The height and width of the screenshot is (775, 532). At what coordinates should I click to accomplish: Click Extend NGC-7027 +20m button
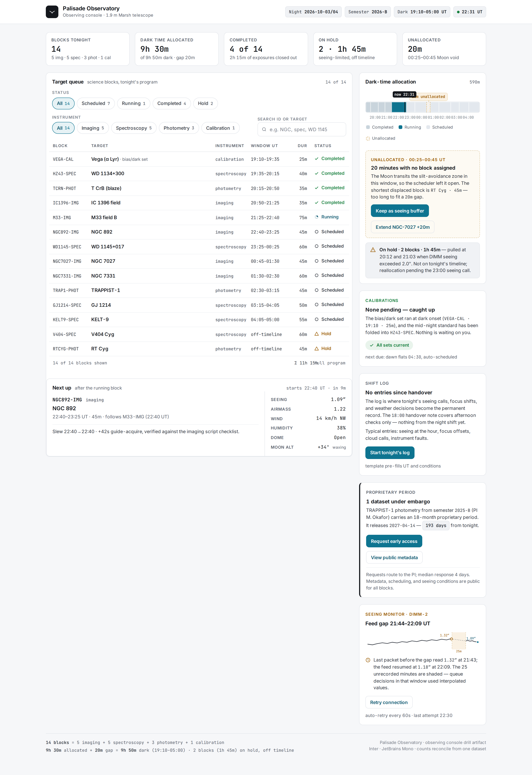click(x=402, y=227)
